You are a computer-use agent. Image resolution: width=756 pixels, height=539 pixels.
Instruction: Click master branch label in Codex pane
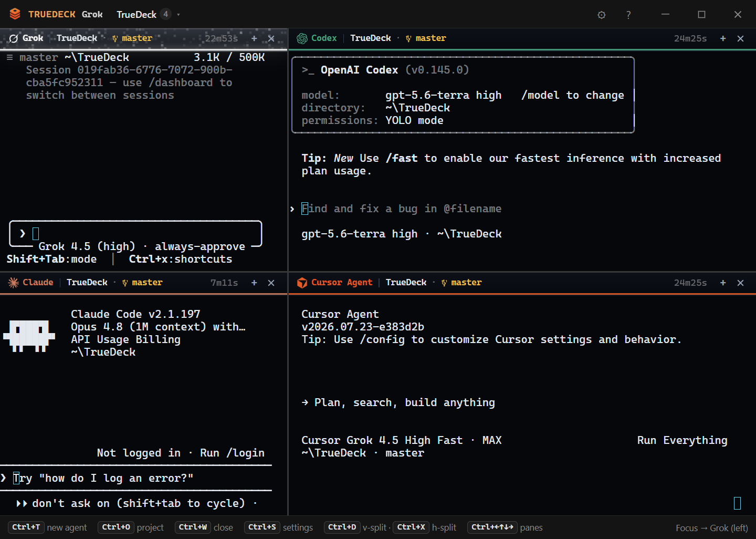point(426,38)
